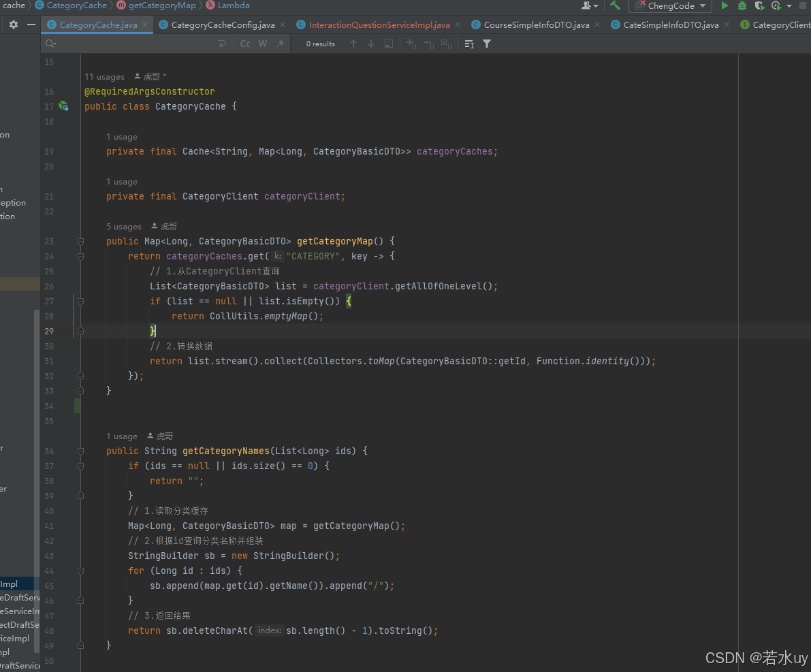Image resolution: width=811 pixels, height=672 pixels.
Task: Open the CategoryClient tab
Action: click(x=776, y=25)
